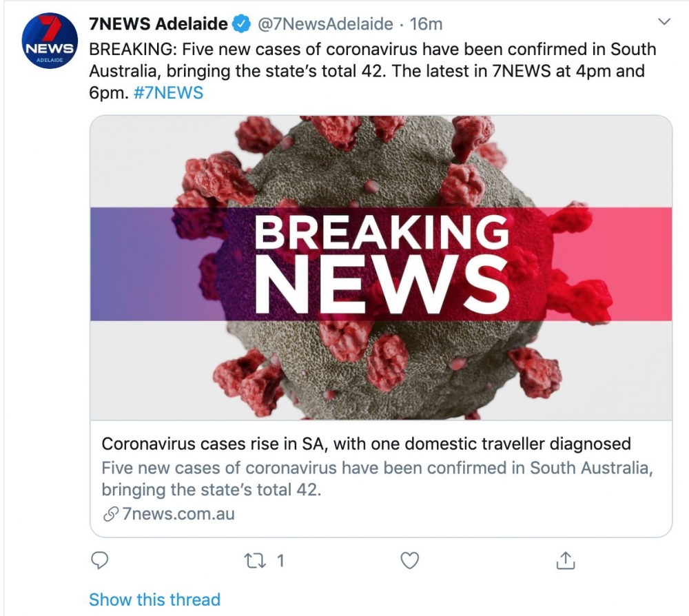This screenshot has width=689, height=616.
Task: Click the 16m tweet timestamp
Action: [426, 25]
